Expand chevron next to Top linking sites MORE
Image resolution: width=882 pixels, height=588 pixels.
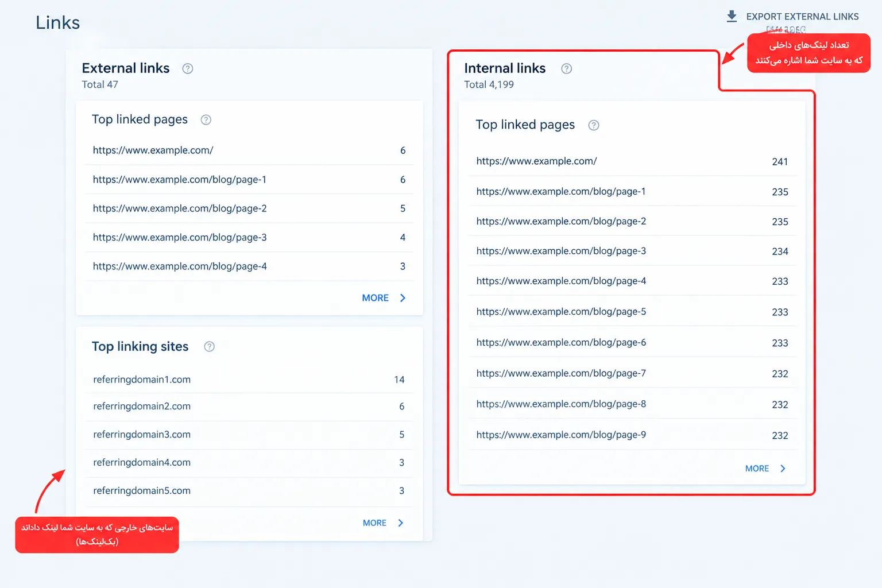click(401, 523)
